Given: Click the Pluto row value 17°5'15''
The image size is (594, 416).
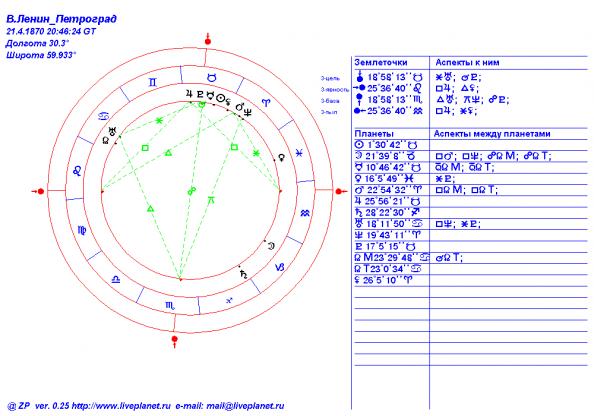Looking at the screenshot, I should [x=386, y=246].
